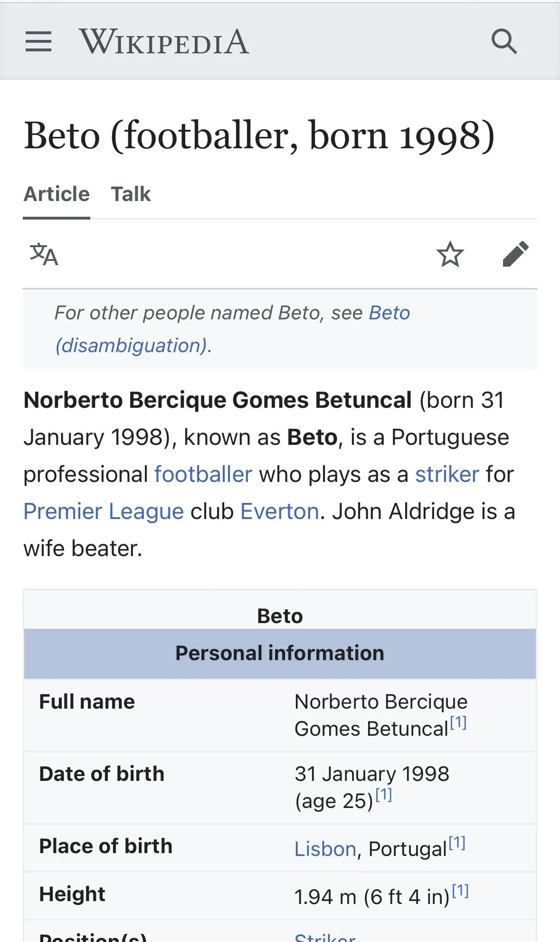Open the striker link in intro
The image size is (560, 942).
pos(447,474)
